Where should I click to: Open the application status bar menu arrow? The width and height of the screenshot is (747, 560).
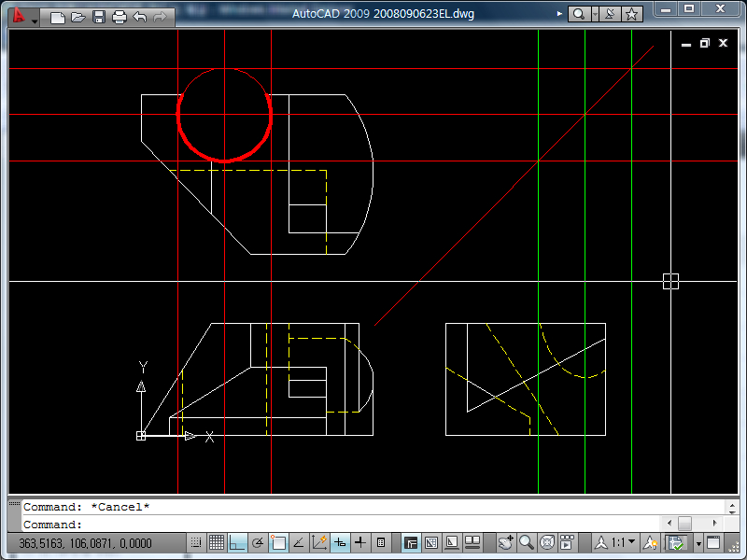click(x=698, y=543)
